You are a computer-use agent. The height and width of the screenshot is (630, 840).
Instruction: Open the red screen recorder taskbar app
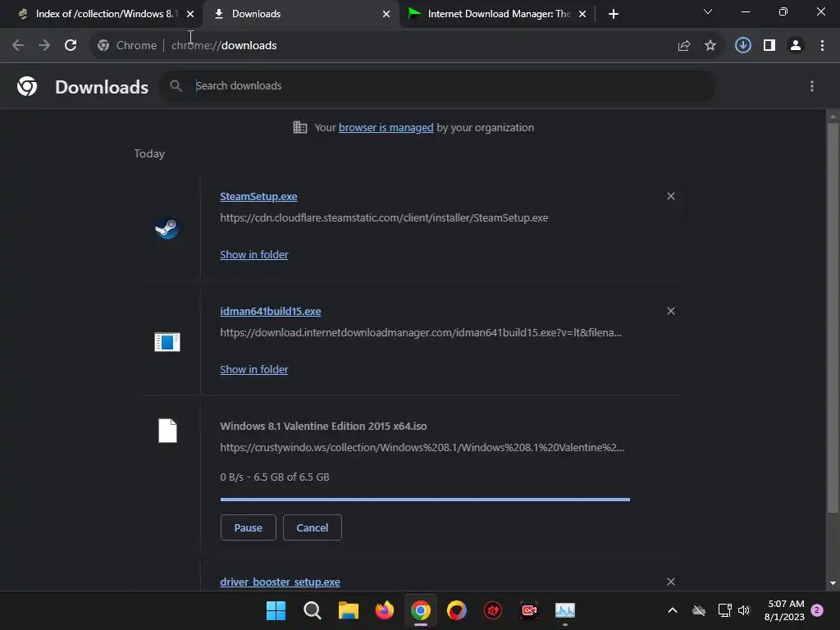pyautogui.click(x=529, y=610)
